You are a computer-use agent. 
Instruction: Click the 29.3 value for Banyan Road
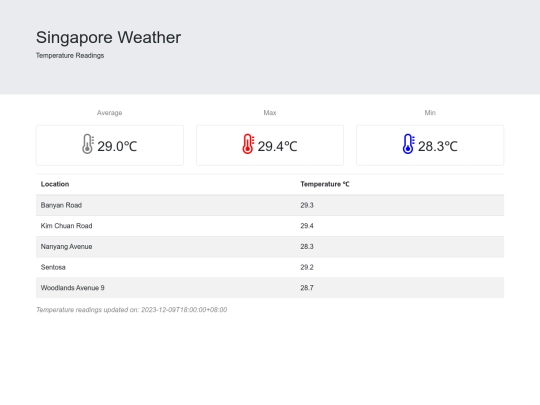[307, 205]
